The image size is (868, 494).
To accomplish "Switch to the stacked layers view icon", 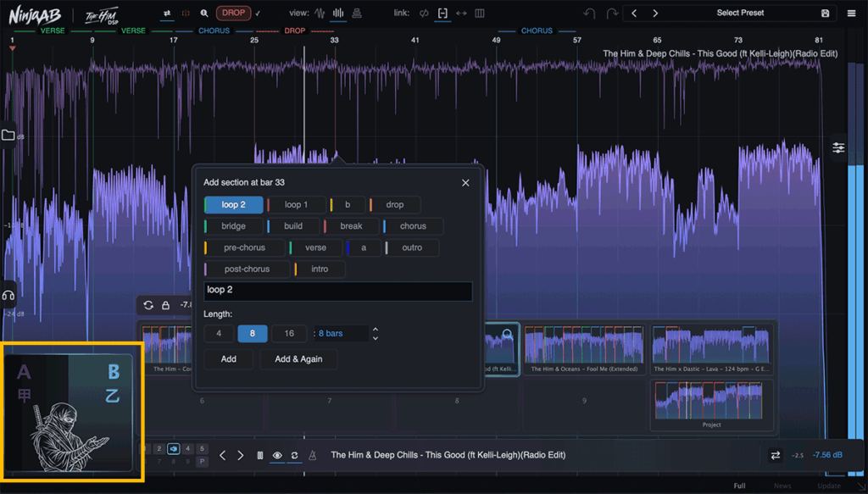I will click(x=357, y=13).
